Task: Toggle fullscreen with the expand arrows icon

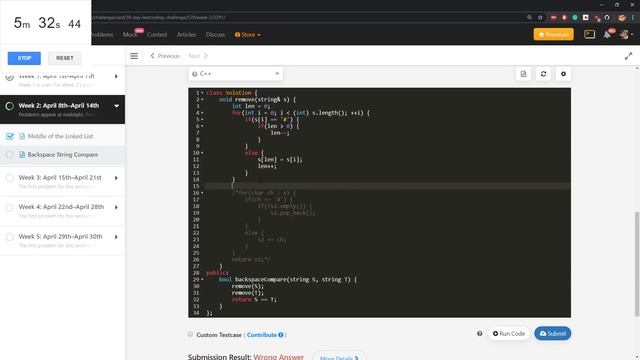Action: pos(628,56)
